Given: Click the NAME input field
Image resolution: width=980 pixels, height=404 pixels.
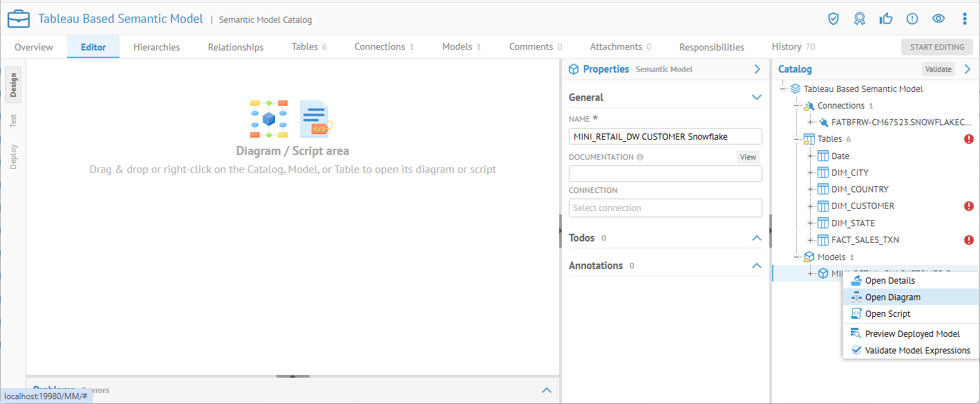Looking at the screenshot, I should (x=665, y=136).
